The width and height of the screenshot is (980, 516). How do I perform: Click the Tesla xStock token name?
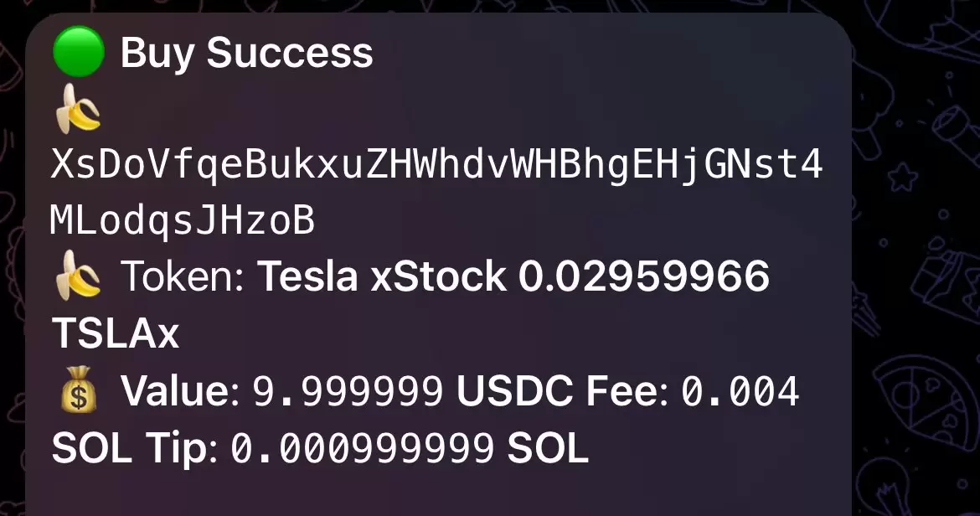tap(381, 276)
